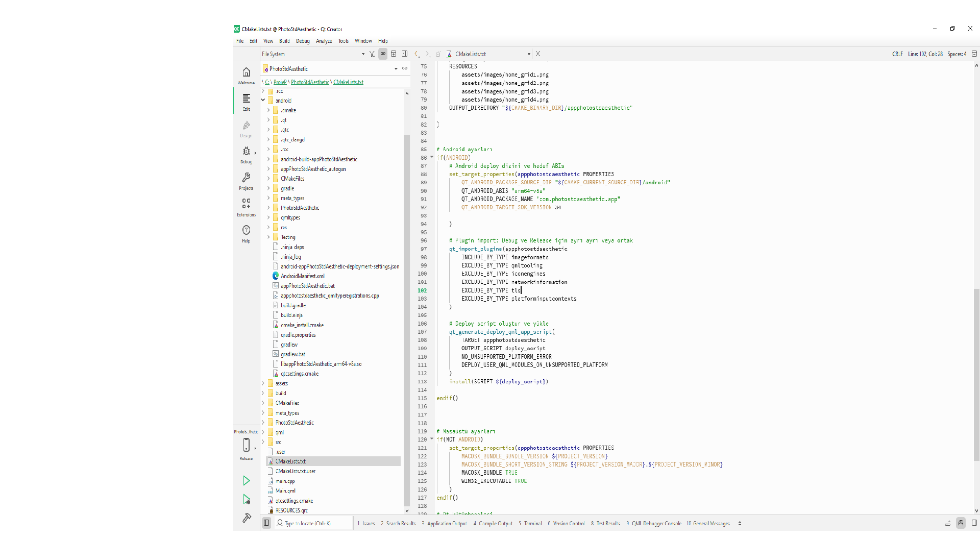
Task: Open the Welcome mode
Action: [246, 75]
